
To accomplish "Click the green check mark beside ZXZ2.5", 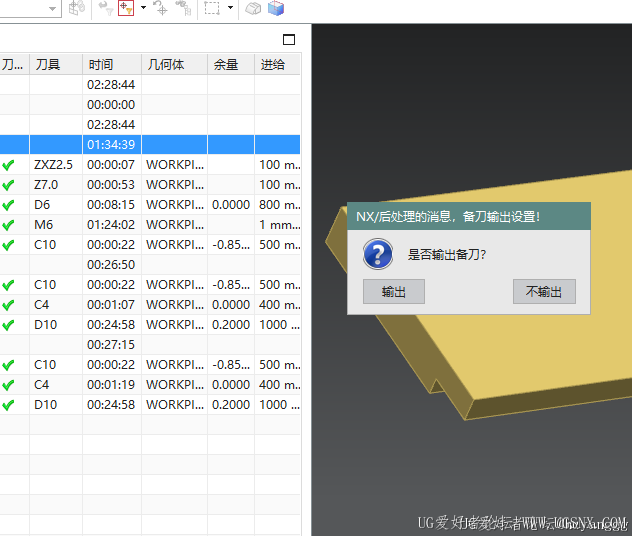I will point(9,165).
